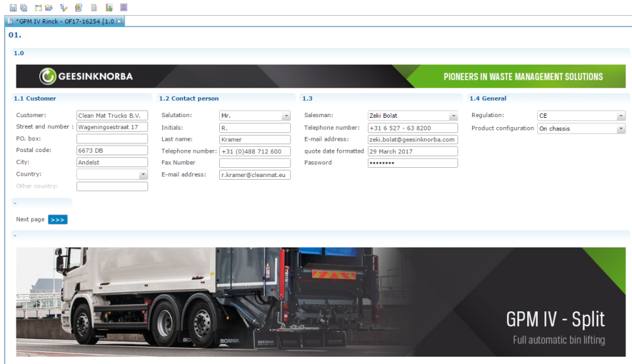The width and height of the screenshot is (632, 364).
Task: Open the Regulation dropdown showing CE
Action: pyautogui.click(x=621, y=116)
